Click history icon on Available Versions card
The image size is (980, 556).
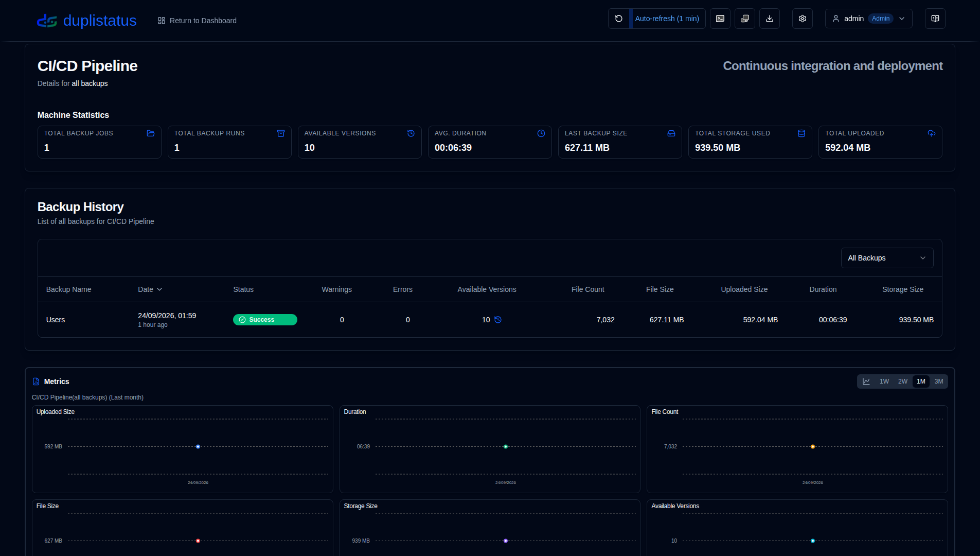pos(411,133)
